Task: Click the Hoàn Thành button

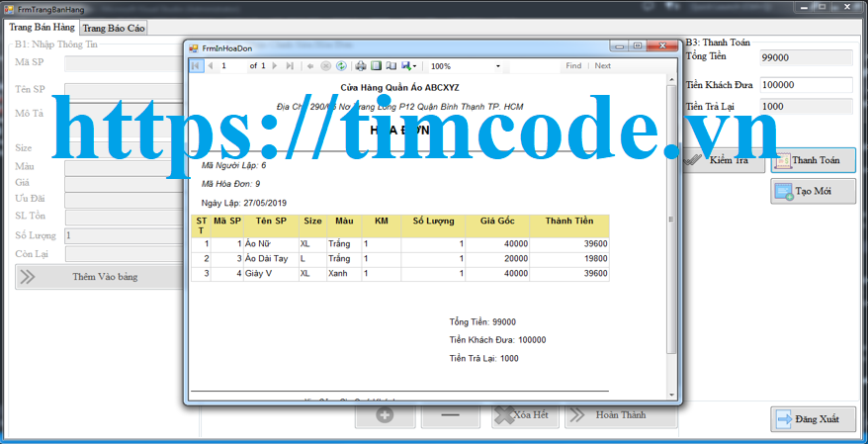Action: pos(621,415)
